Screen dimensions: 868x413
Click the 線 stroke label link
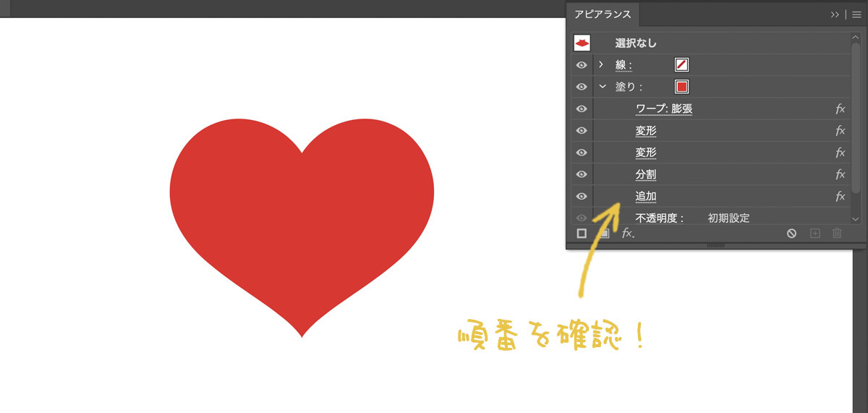point(624,65)
